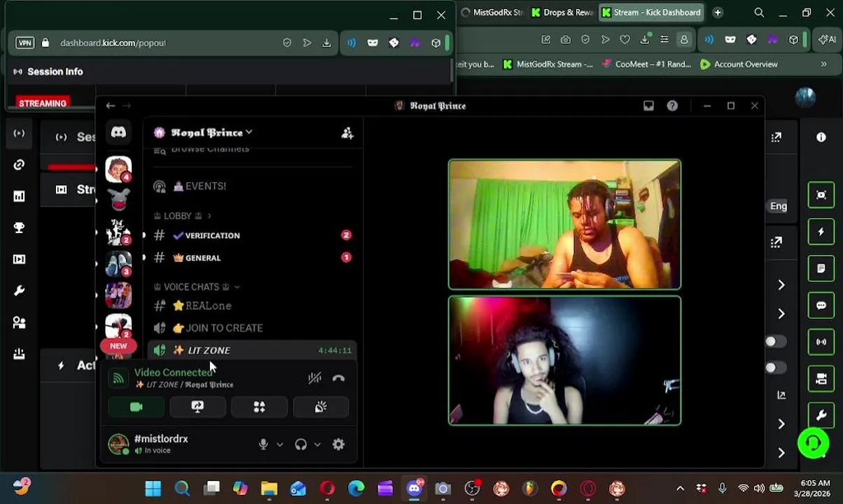
Task: Invite people to Royal Prince server
Action: pos(347,133)
